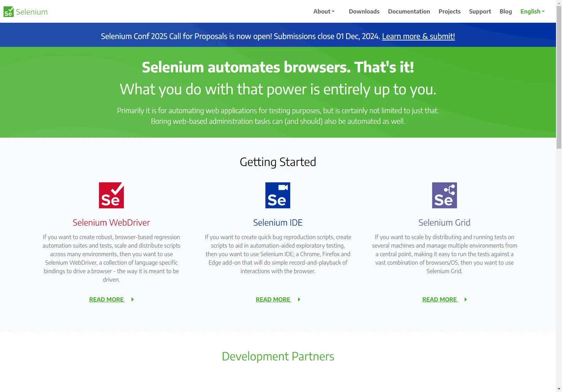The height and width of the screenshot is (392, 562).
Task: Click the page vertical scrollbar thumb
Action: pos(559,77)
